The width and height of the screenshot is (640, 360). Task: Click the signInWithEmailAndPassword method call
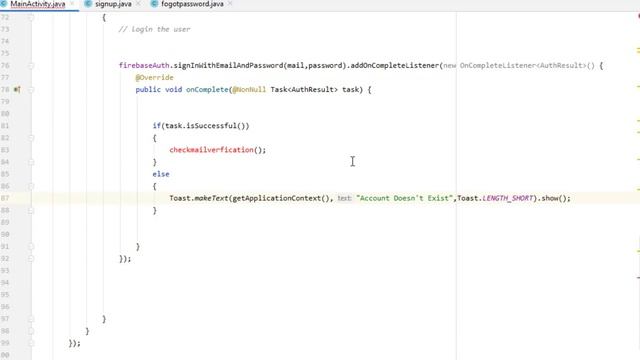[229, 65]
